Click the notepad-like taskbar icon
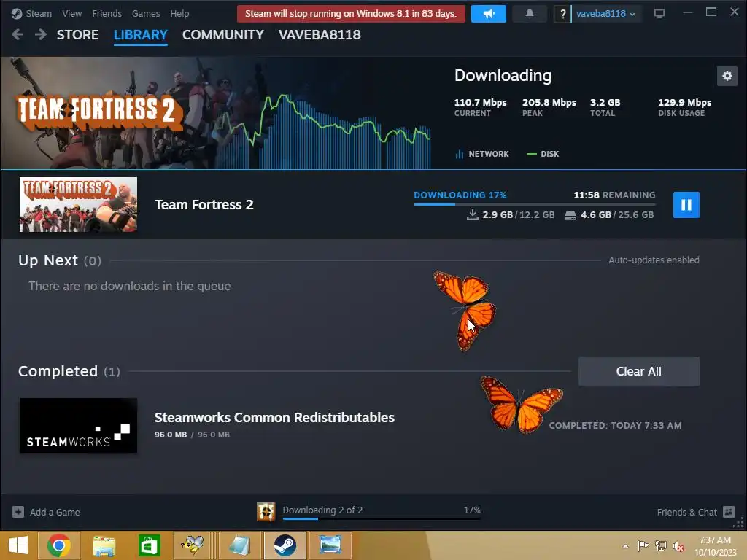The height and width of the screenshot is (560, 747). [240, 545]
